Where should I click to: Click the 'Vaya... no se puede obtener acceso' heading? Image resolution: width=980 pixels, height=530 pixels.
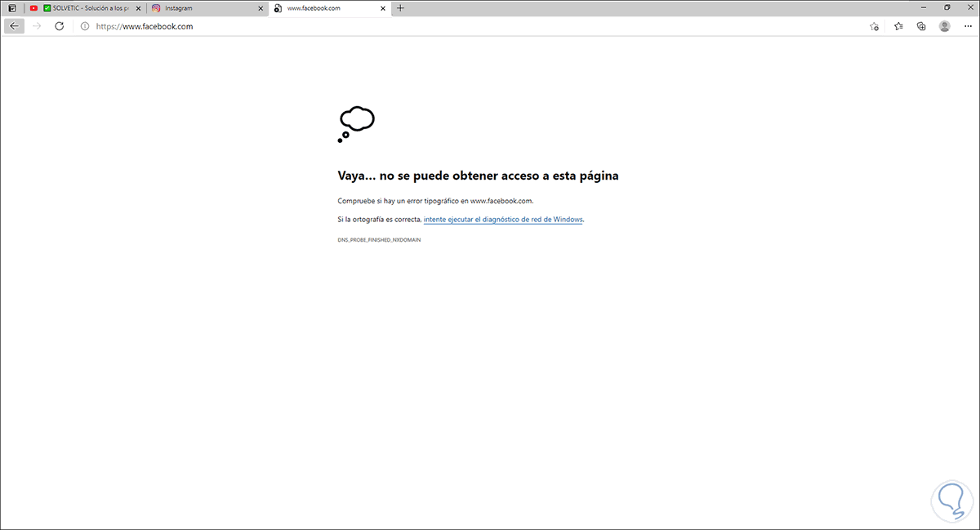click(x=478, y=176)
